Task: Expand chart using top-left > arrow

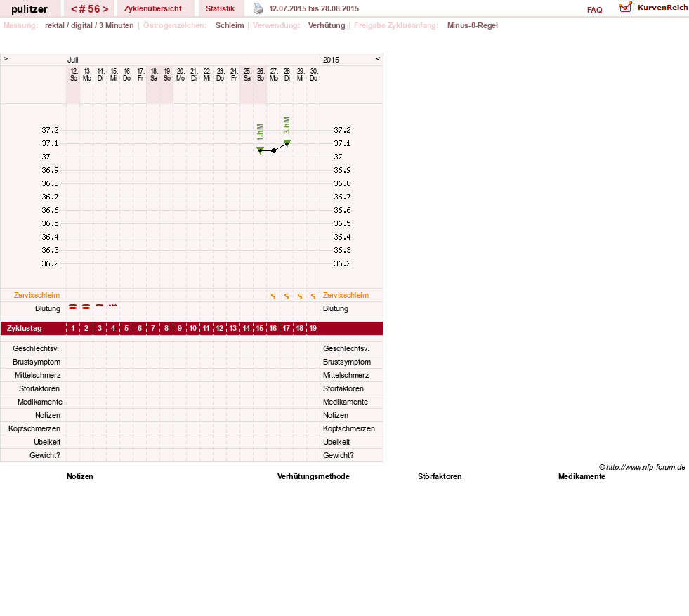Action: [6, 58]
